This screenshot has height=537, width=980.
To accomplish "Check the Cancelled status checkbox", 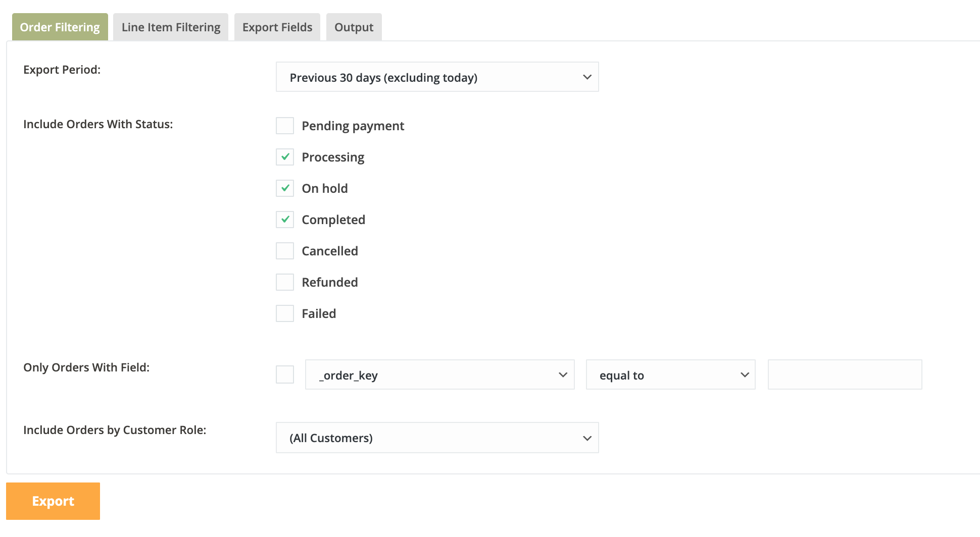I will (285, 251).
